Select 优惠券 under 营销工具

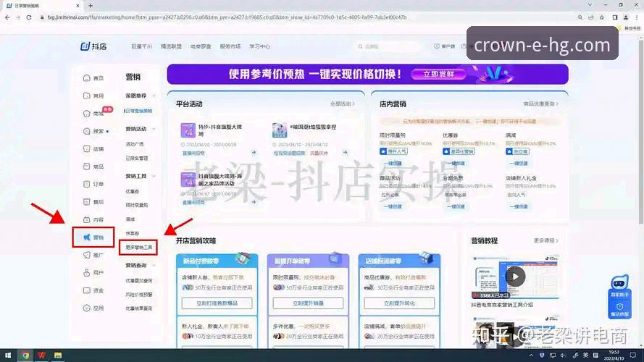133,191
